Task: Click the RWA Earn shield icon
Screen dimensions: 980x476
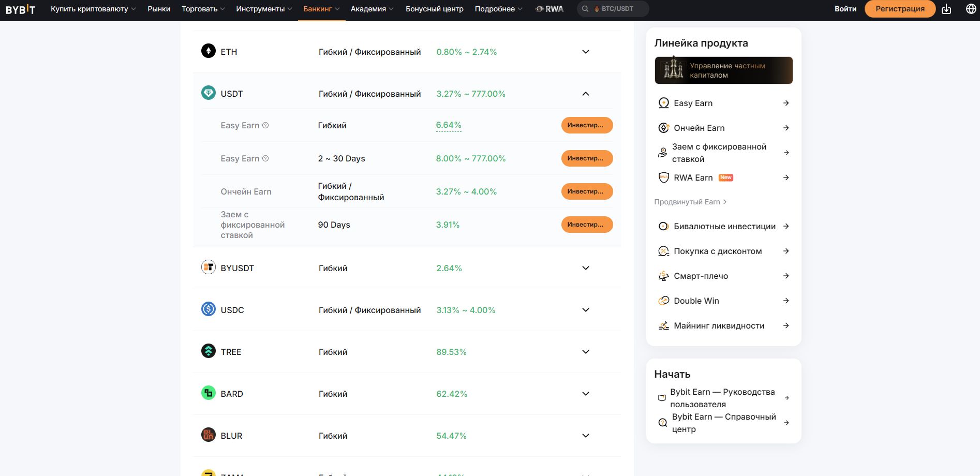Action: tap(663, 177)
